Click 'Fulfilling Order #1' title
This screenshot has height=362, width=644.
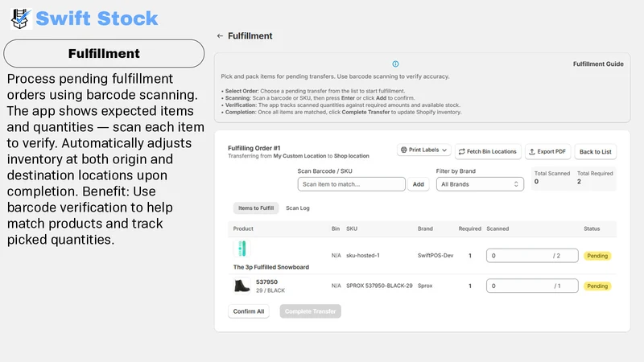(254, 148)
